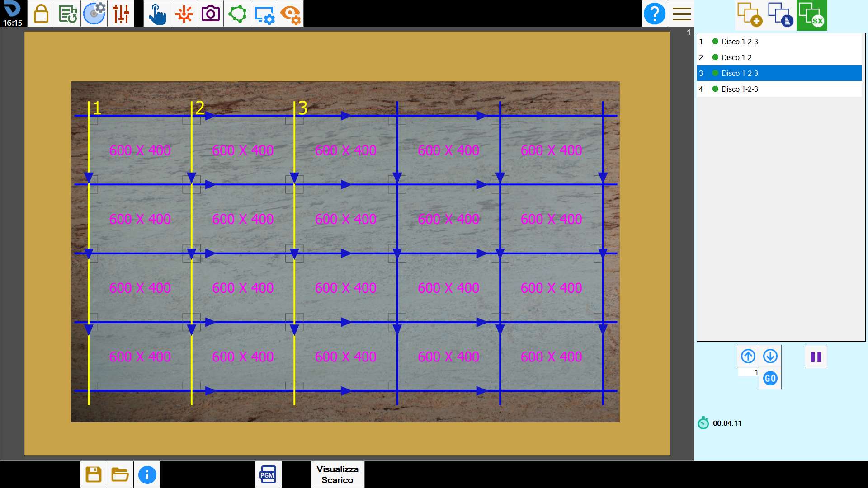
Task: Select list row 2 Disco 1-2
Action: [779, 57]
